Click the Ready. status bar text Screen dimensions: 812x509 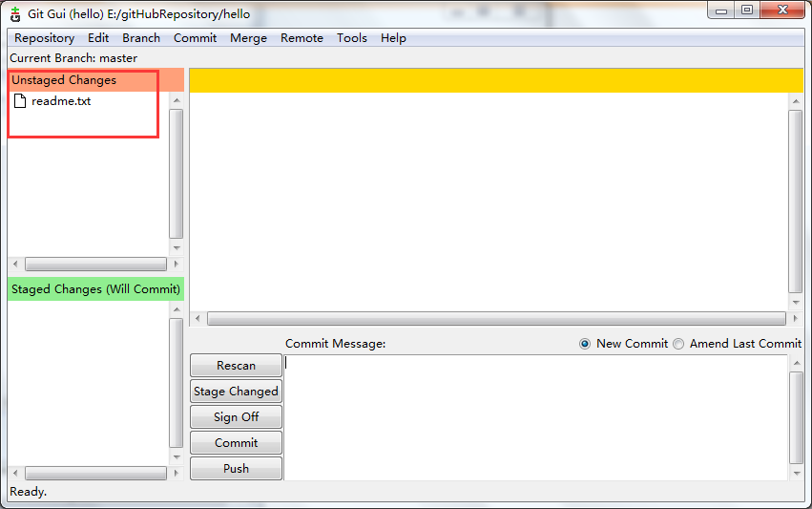pyautogui.click(x=28, y=492)
